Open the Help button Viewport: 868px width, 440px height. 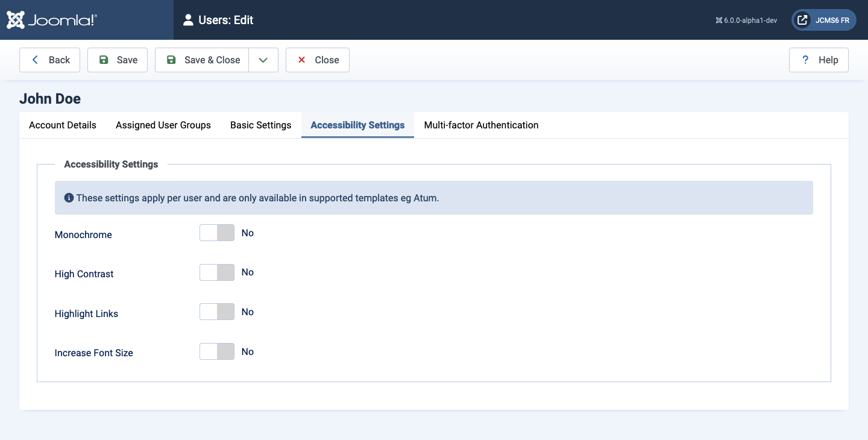coord(819,60)
